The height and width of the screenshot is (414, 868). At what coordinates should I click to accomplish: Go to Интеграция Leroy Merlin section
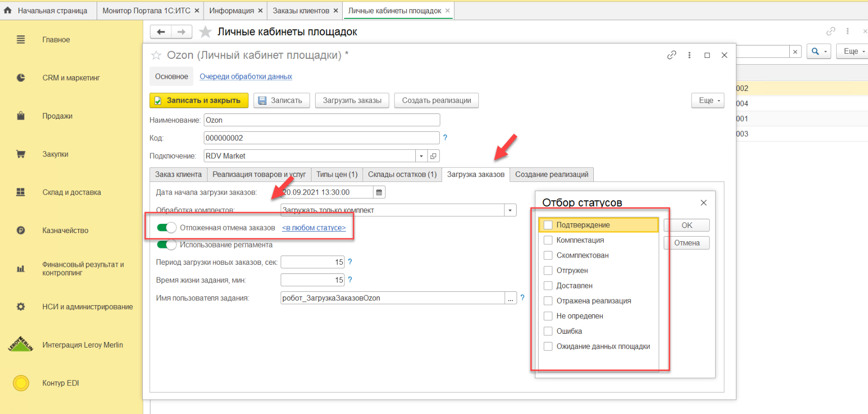82,345
